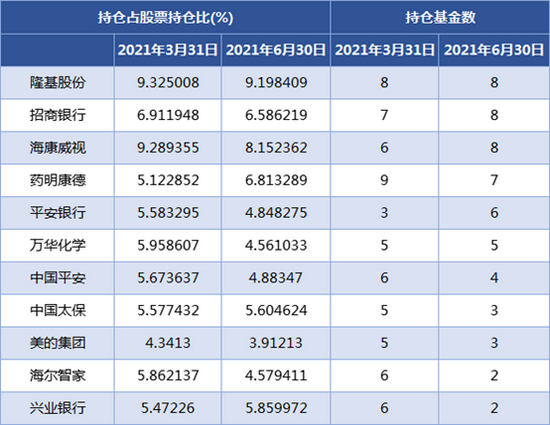Select the value 9.325008
The height and width of the screenshot is (425, 550).
(168, 83)
